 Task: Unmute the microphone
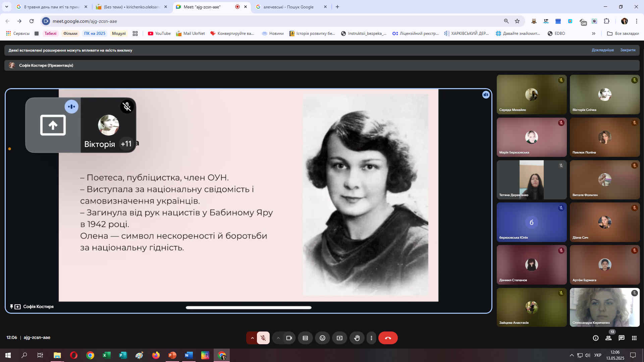tap(263, 338)
